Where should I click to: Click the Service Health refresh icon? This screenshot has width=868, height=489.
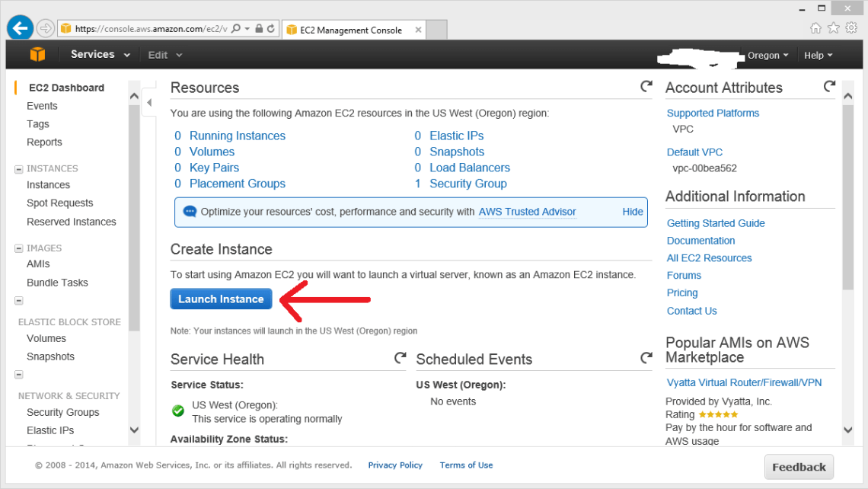400,358
